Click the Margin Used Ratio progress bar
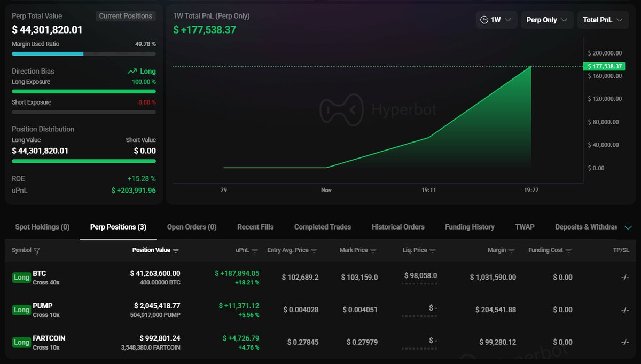 [84, 53]
